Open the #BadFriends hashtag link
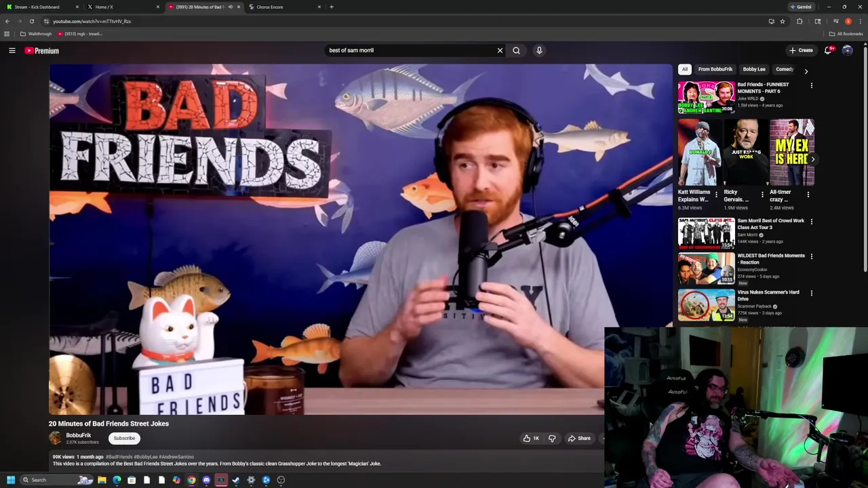 point(119,457)
